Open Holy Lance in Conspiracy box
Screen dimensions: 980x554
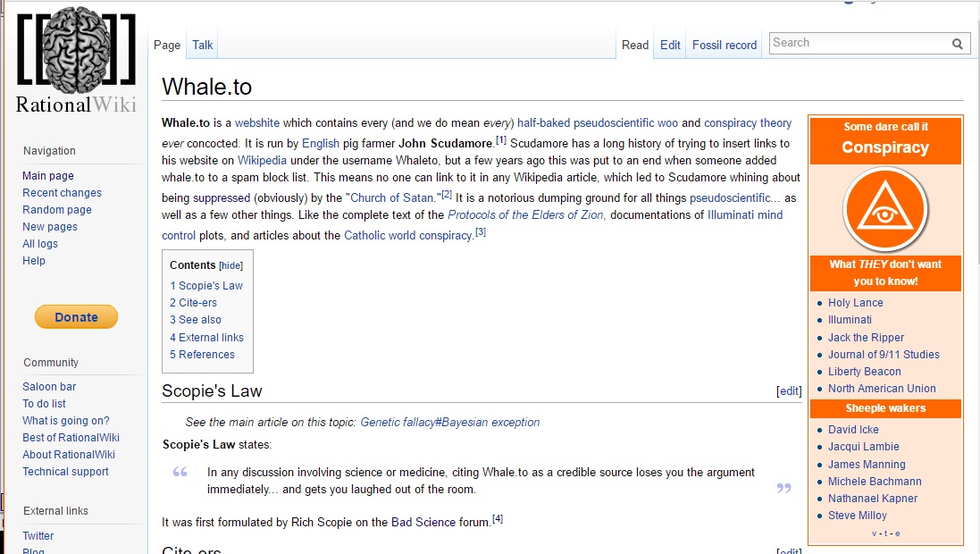coord(856,303)
